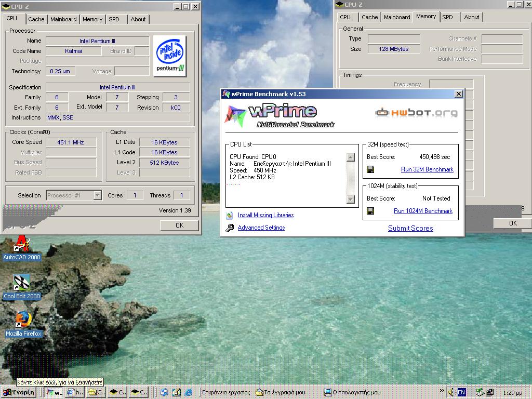The width and height of the screenshot is (532, 399).
Task: Open Advanced Settings link in wPrime
Action: tap(261, 228)
